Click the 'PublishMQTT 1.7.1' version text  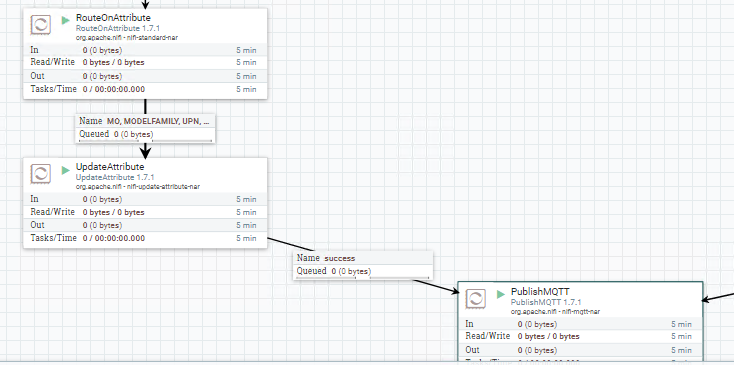[x=546, y=302]
